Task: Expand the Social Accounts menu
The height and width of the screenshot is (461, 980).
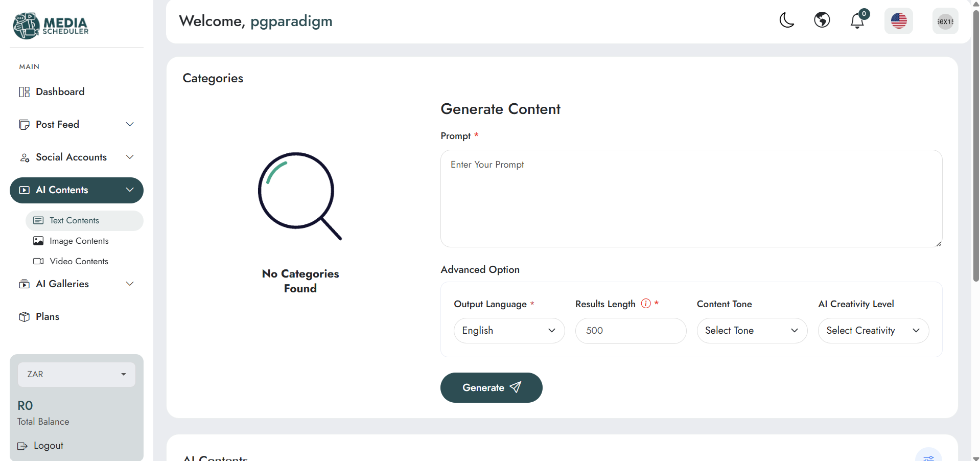Action: tap(77, 157)
